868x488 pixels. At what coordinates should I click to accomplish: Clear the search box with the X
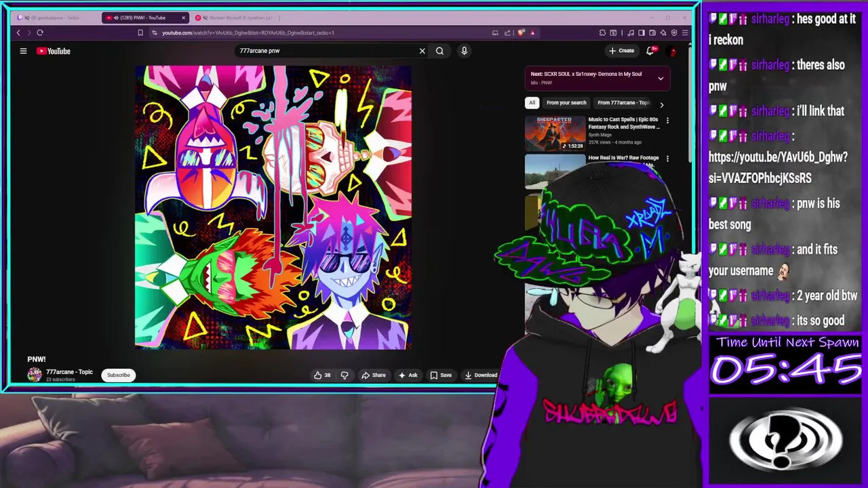pos(422,51)
